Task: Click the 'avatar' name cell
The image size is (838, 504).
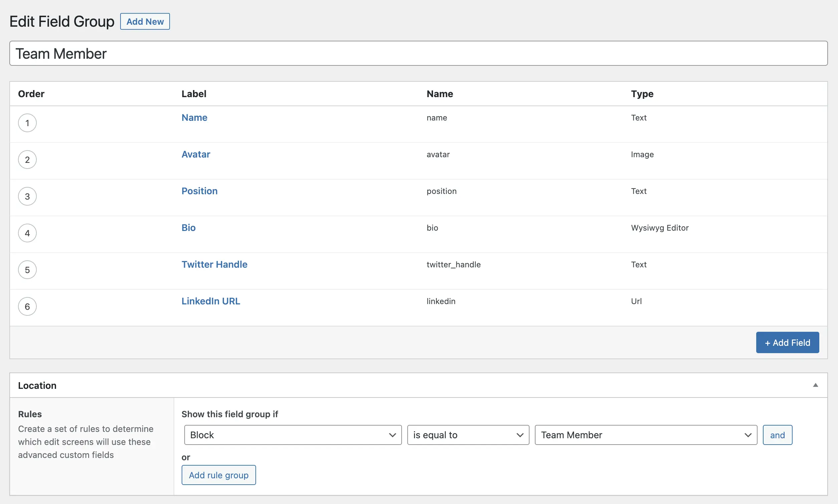Action: (x=438, y=155)
